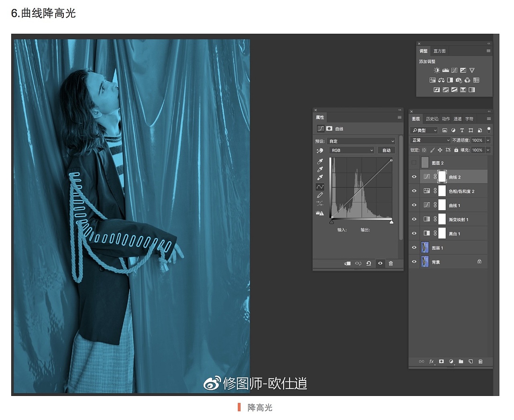Open the 正常 blend mode dropdown
514x420 pixels.
[x=430, y=140]
